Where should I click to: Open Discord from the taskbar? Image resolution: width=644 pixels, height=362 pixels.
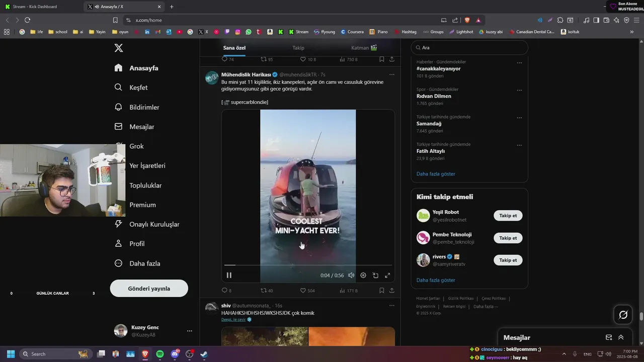175,354
